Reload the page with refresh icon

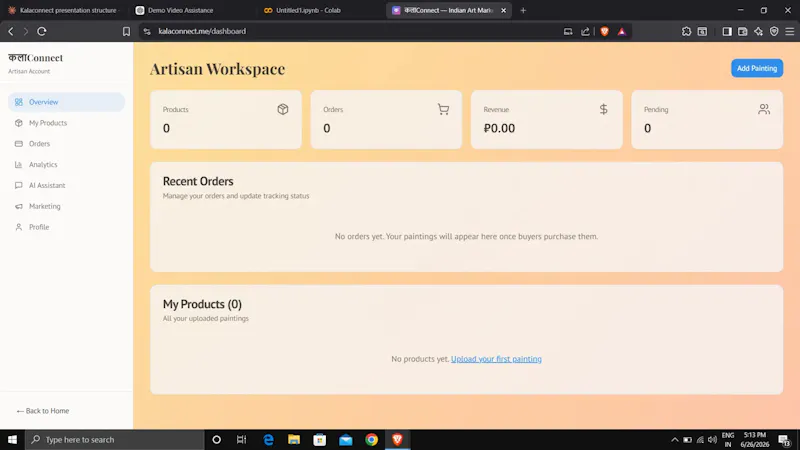[x=42, y=31]
